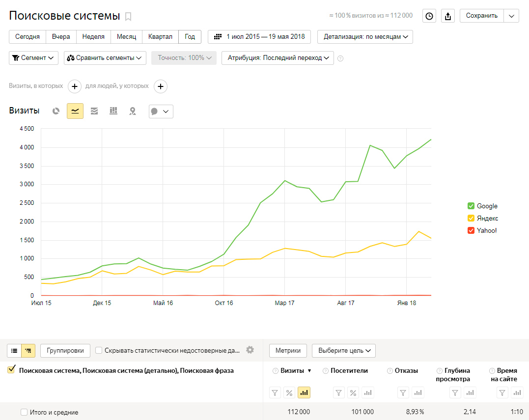Open the Детализация: по месяцам dropdown

pos(365,37)
